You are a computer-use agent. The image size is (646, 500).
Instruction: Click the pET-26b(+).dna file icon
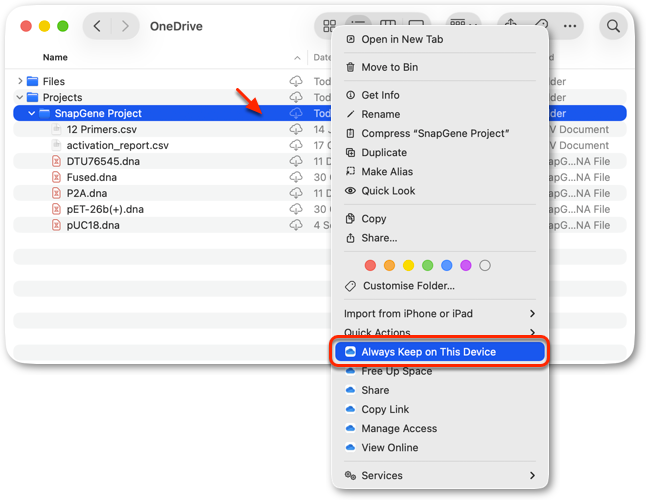coord(56,209)
